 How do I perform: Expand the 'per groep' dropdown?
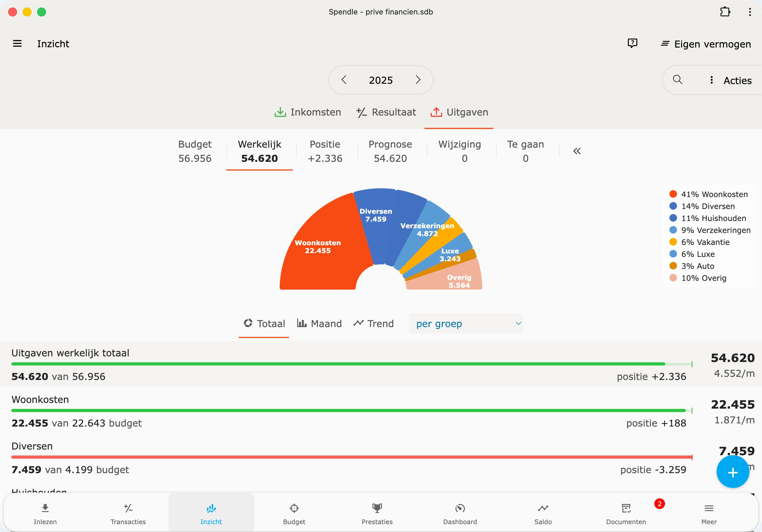click(466, 324)
